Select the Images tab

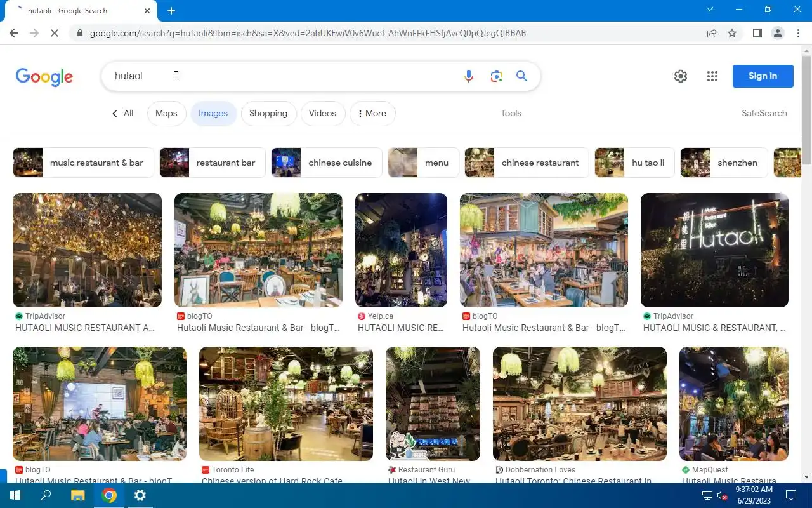tap(213, 114)
